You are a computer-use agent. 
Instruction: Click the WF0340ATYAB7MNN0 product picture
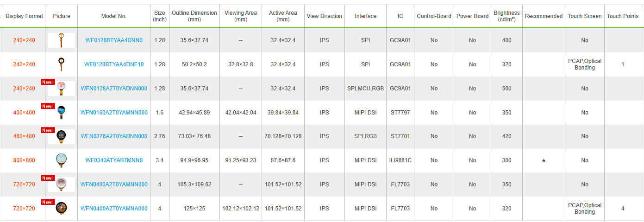tap(61, 160)
